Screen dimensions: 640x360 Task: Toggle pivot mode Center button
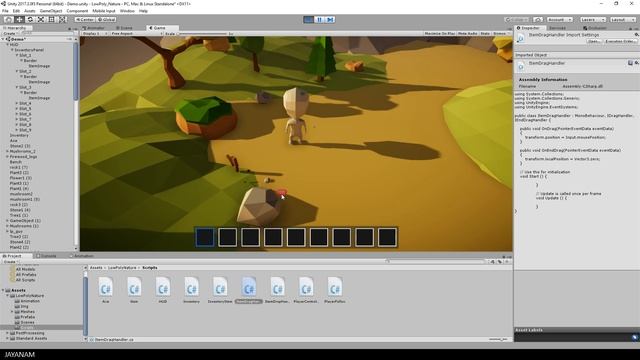84,19
